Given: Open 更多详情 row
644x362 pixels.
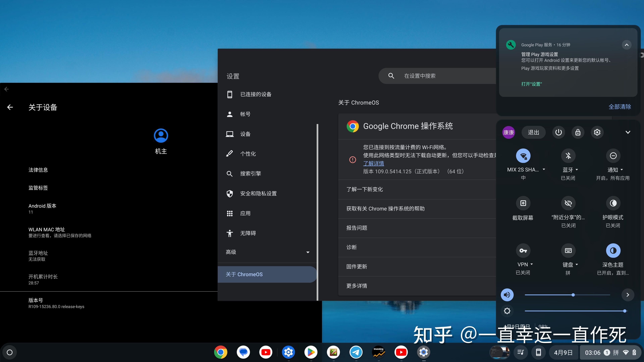Looking at the screenshot, I should [417, 286].
